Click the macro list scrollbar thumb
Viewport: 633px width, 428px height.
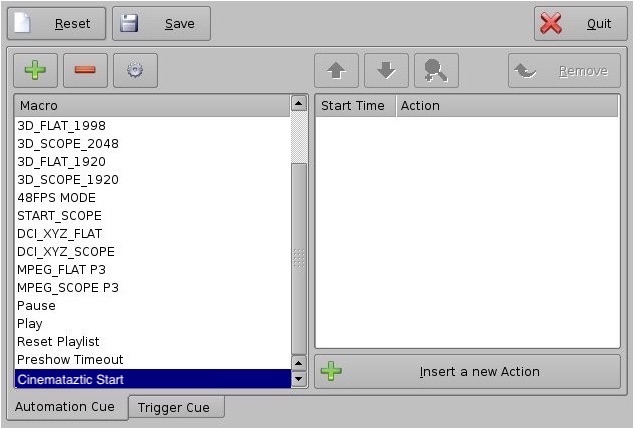(299, 258)
